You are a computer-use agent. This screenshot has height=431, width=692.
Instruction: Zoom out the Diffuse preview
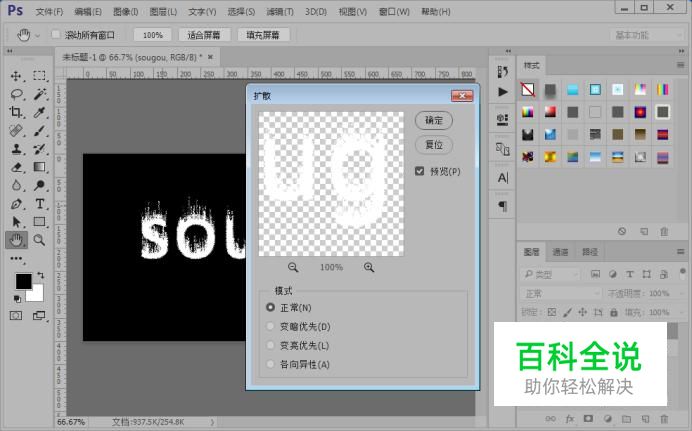(x=293, y=267)
